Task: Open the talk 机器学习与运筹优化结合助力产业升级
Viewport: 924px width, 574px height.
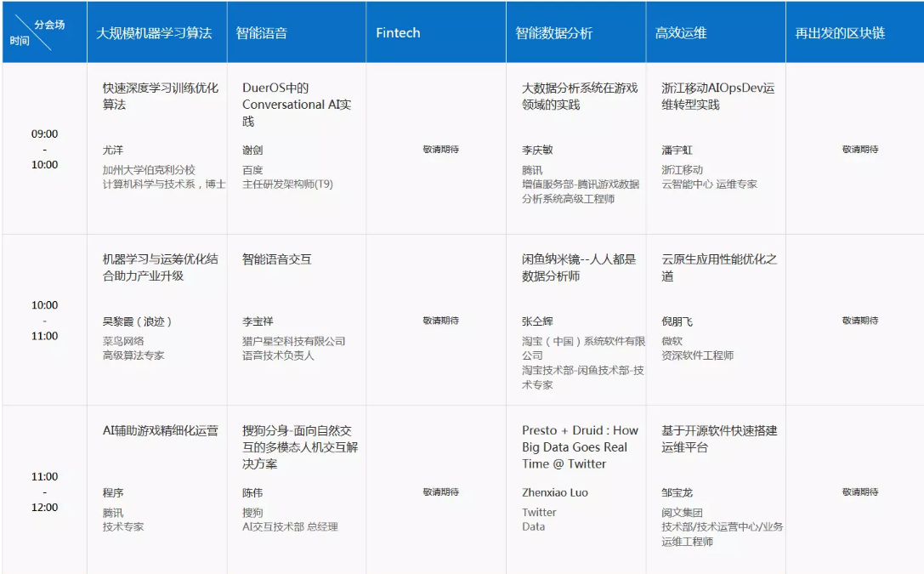Action: pyautogui.click(x=161, y=267)
